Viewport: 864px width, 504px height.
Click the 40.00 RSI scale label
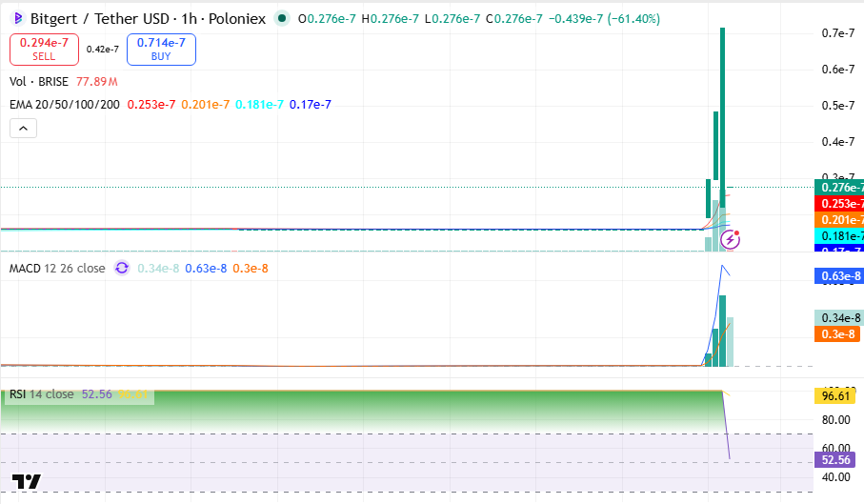(835, 477)
